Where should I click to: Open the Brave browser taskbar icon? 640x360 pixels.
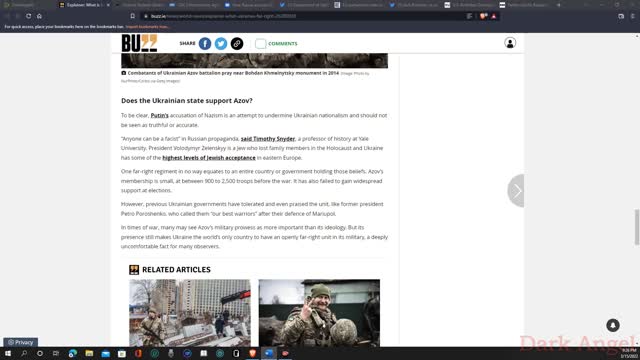pos(253,353)
